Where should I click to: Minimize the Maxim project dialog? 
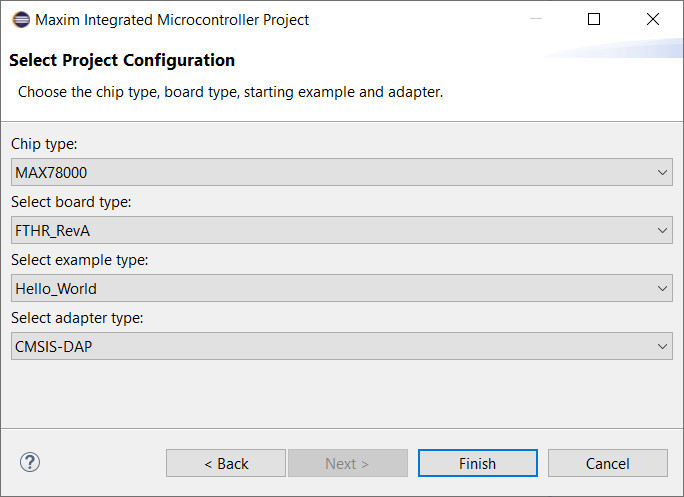[x=535, y=19]
